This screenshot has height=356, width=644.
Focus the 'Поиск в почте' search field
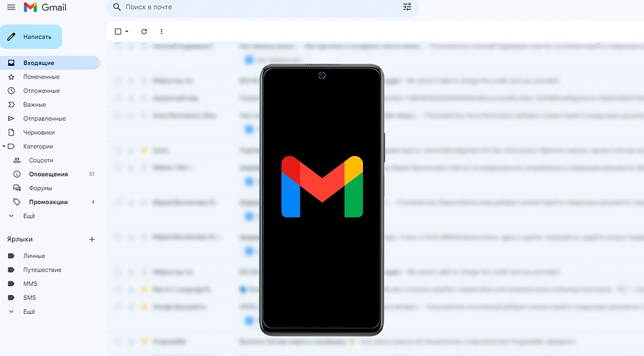[x=263, y=7]
